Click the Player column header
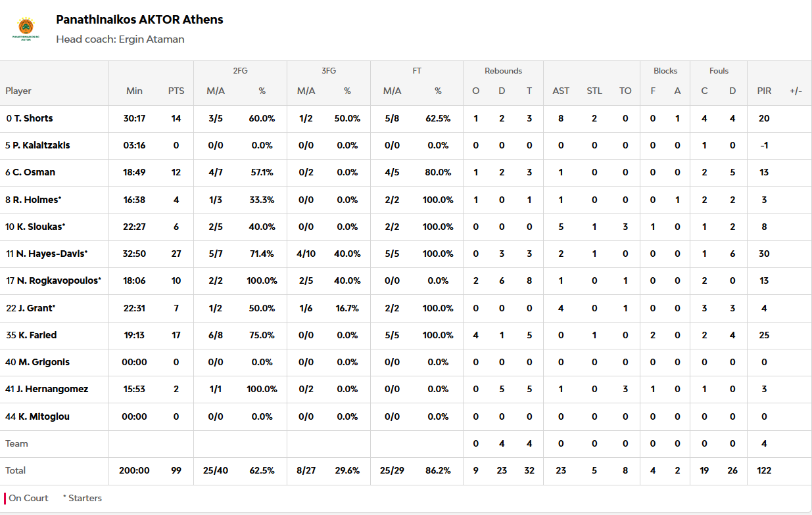Image resolution: width=812 pixels, height=515 pixels. click(18, 91)
